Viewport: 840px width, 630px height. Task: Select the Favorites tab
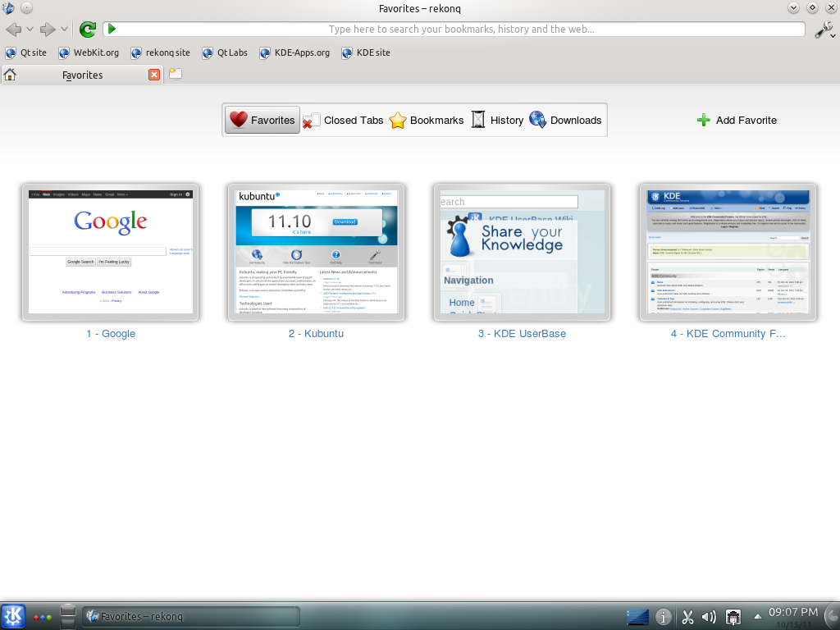(82, 75)
